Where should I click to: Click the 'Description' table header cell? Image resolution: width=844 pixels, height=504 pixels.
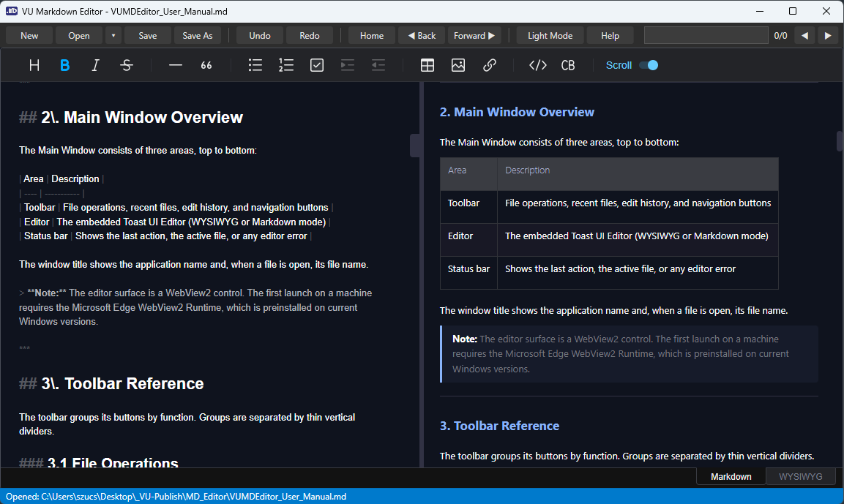click(638, 174)
